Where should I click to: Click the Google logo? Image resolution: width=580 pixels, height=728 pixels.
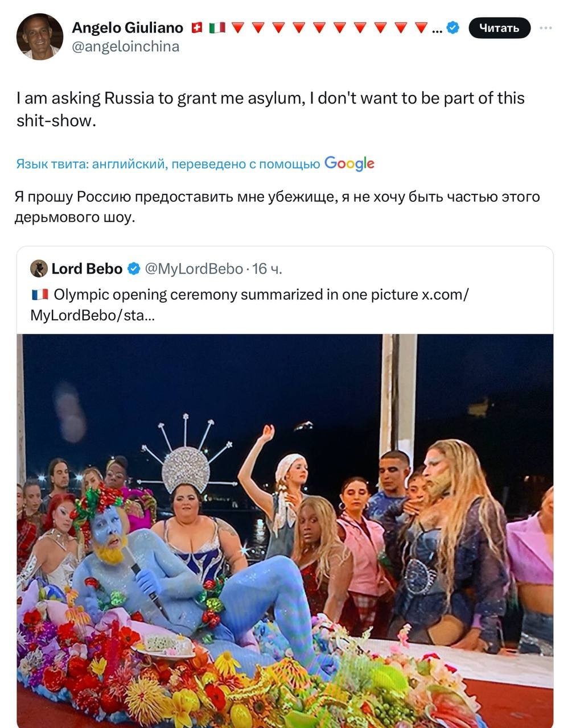[349, 164]
